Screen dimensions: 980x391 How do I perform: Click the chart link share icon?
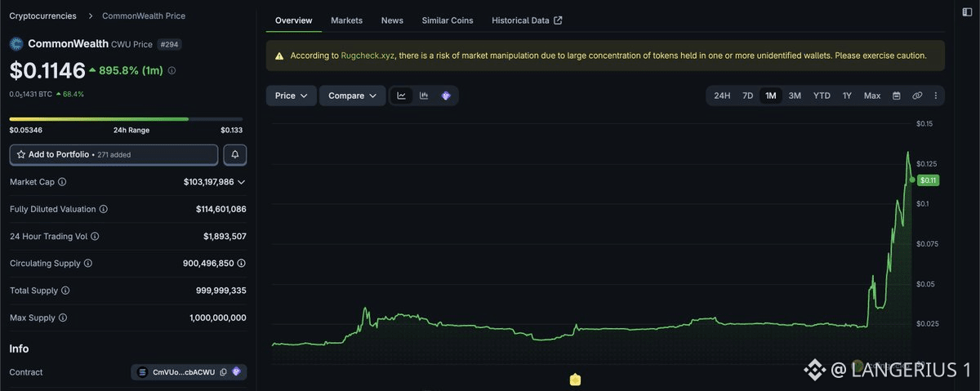pyautogui.click(x=917, y=96)
